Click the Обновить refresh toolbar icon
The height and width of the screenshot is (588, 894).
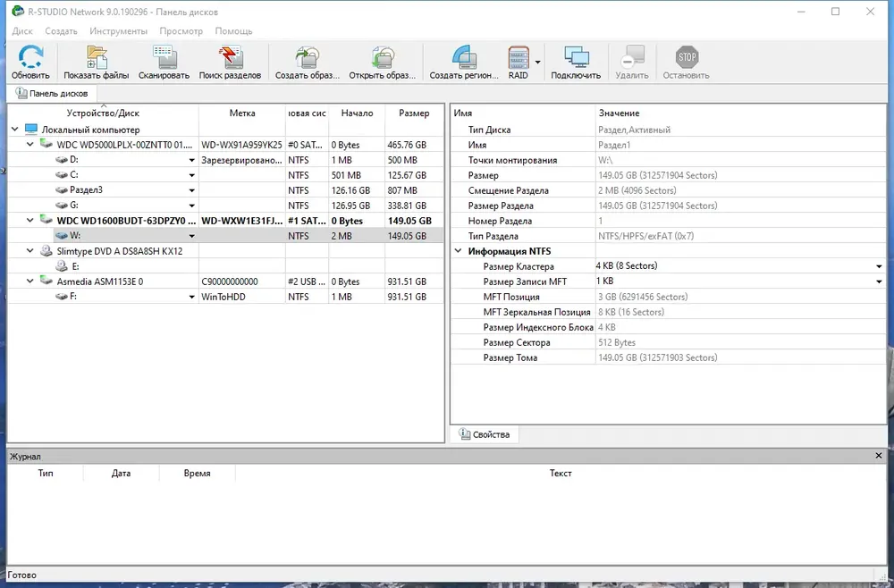click(30, 62)
